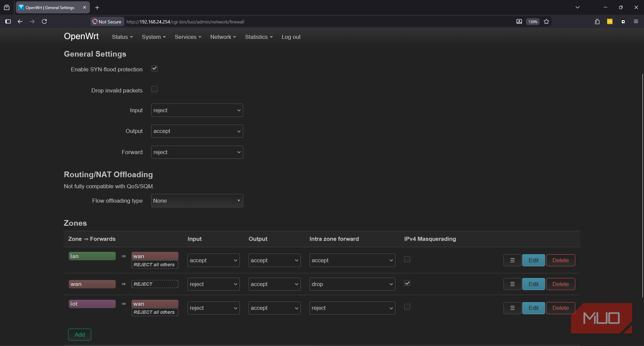Click the reorder handle for lan zone
644x346 pixels.
[x=513, y=260]
